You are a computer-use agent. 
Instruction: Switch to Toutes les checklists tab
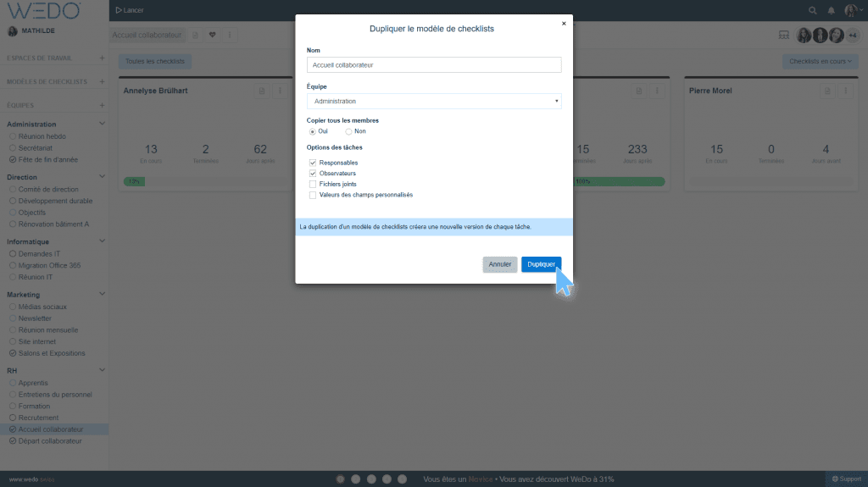154,62
